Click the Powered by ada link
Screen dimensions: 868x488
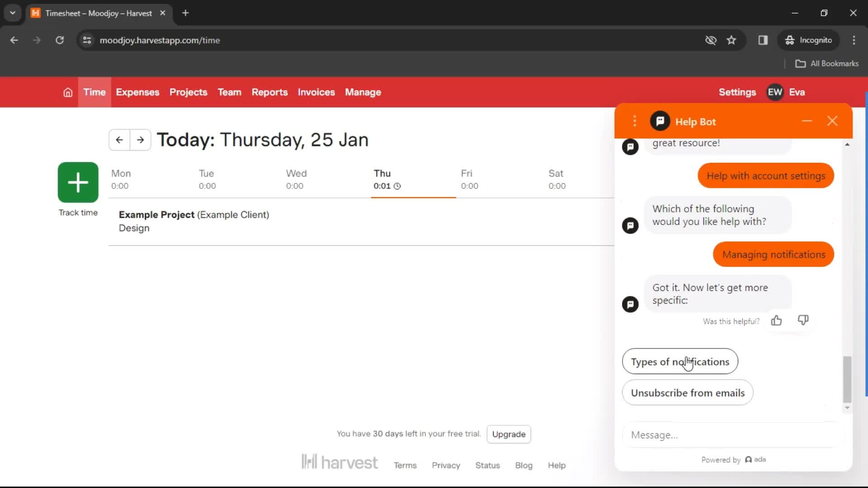coord(733,460)
